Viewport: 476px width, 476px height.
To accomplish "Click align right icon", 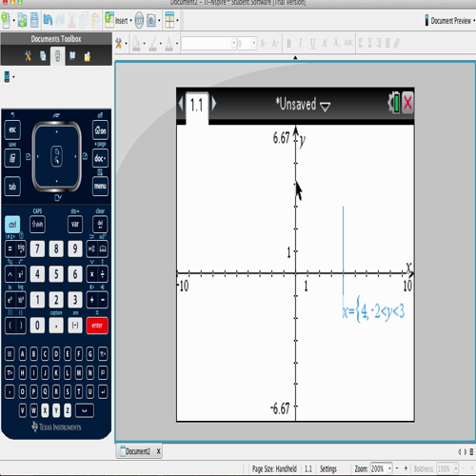I will point(379,43).
